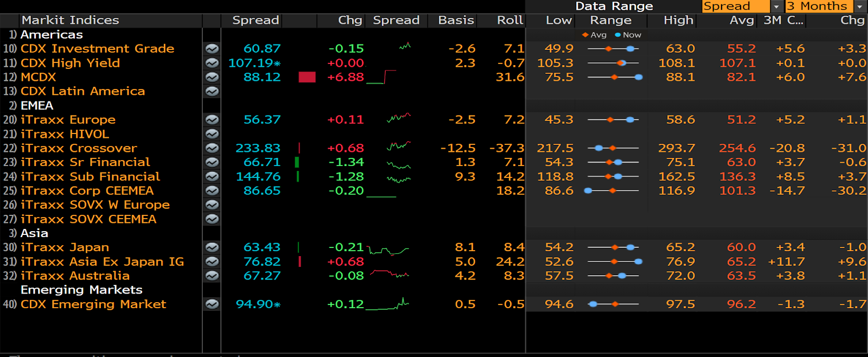Viewport: 868px width, 357px height.
Task: Click spread value 107.19
Action: (254, 63)
